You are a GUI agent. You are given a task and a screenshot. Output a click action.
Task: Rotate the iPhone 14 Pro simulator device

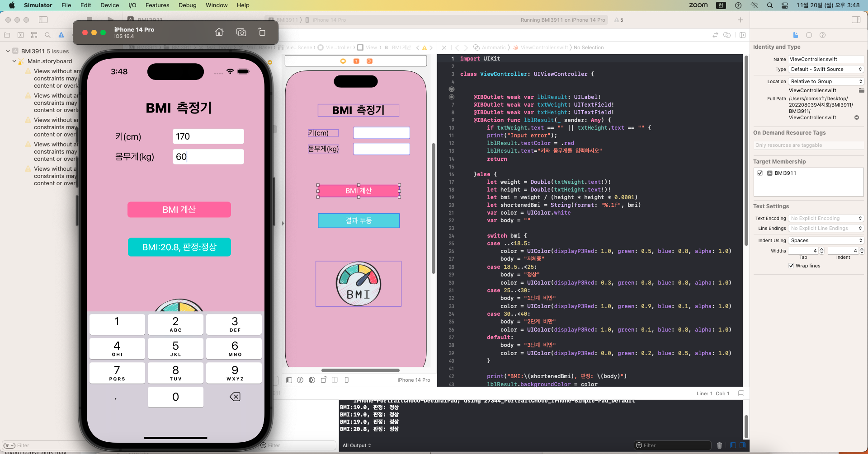point(262,32)
